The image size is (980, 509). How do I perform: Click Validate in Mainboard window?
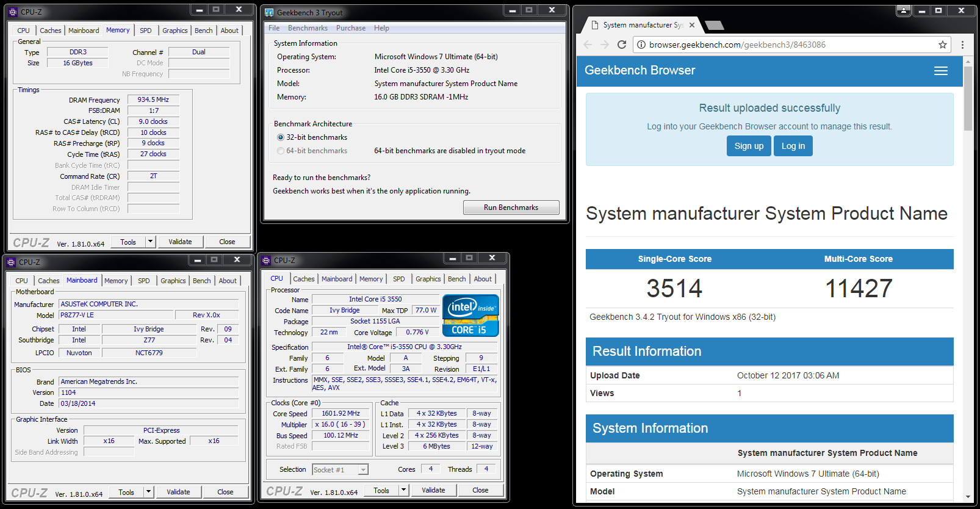coord(178,492)
